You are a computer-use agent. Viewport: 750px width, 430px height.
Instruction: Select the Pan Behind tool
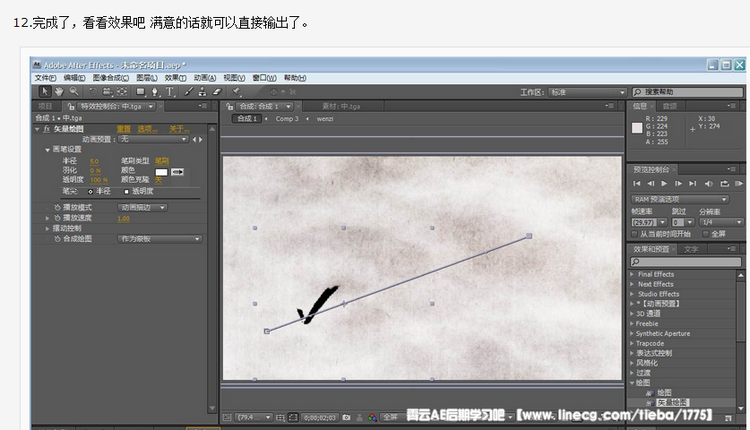(122, 91)
